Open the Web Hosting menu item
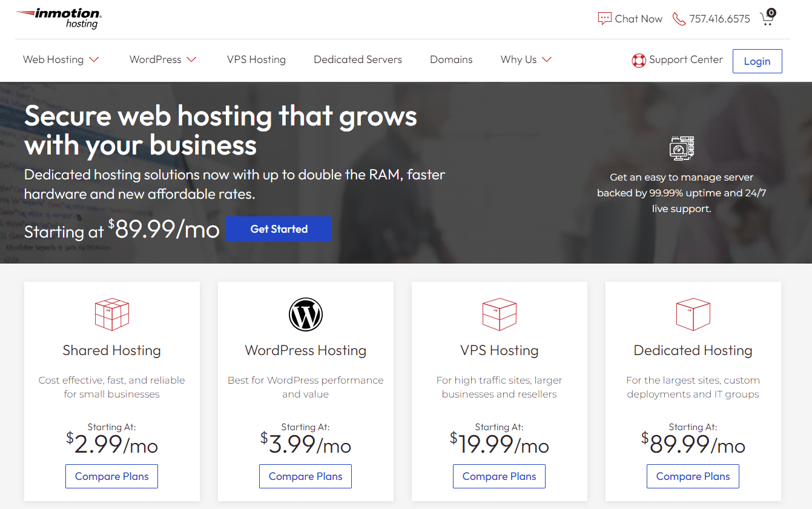Image resolution: width=812 pixels, height=509 pixels. pyautogui.click(x=53, y=59)
